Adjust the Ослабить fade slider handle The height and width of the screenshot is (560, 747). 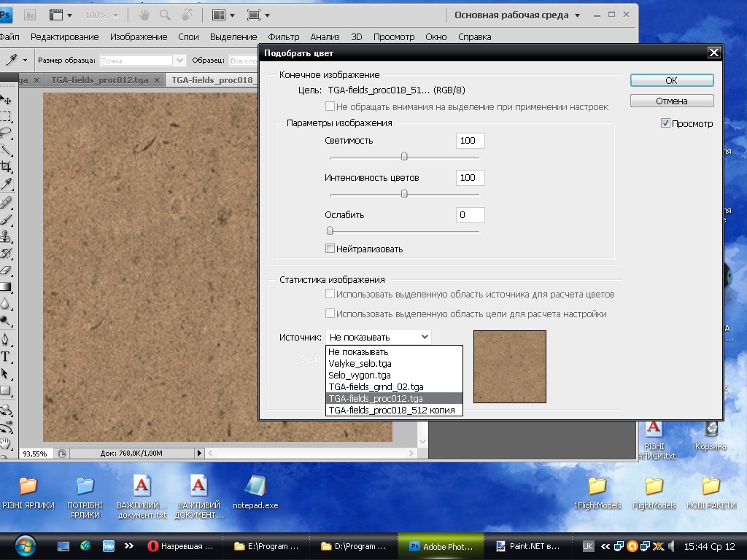pos(330,230)
